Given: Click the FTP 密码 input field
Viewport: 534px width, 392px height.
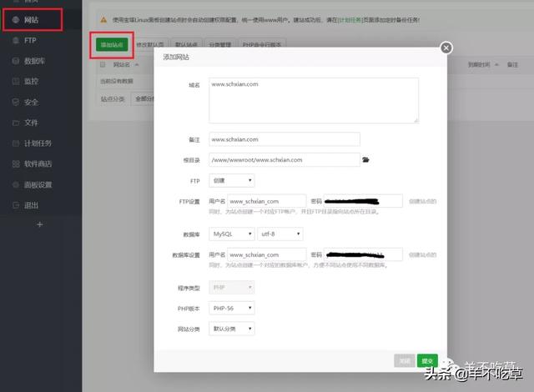Looking at the screenshot, I should pyautogui.click(x=363, y=201).
